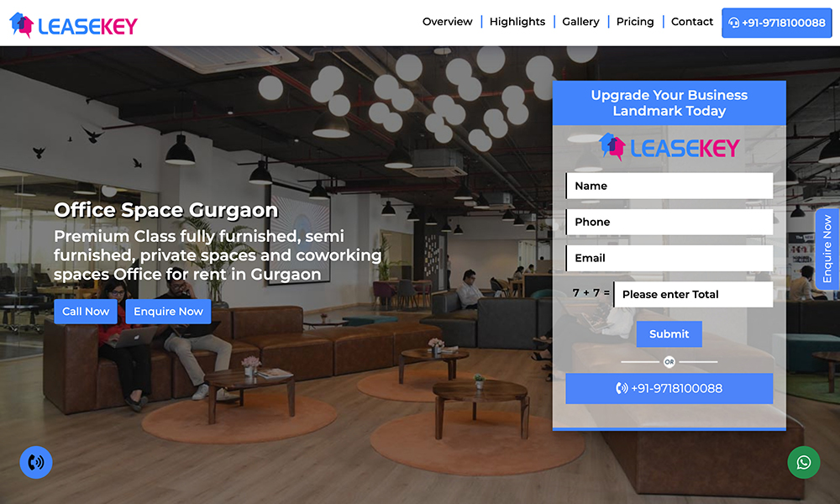
Task: Focus the Email input field
Action: 669,258
